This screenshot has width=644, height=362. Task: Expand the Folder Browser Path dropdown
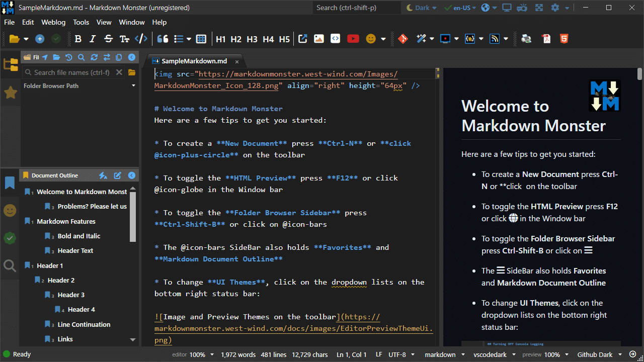(133, 86)
